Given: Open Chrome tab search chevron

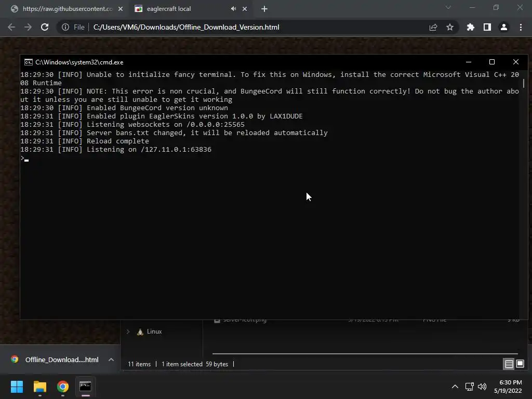Looking at the screenshot, I should coord(448,7).
